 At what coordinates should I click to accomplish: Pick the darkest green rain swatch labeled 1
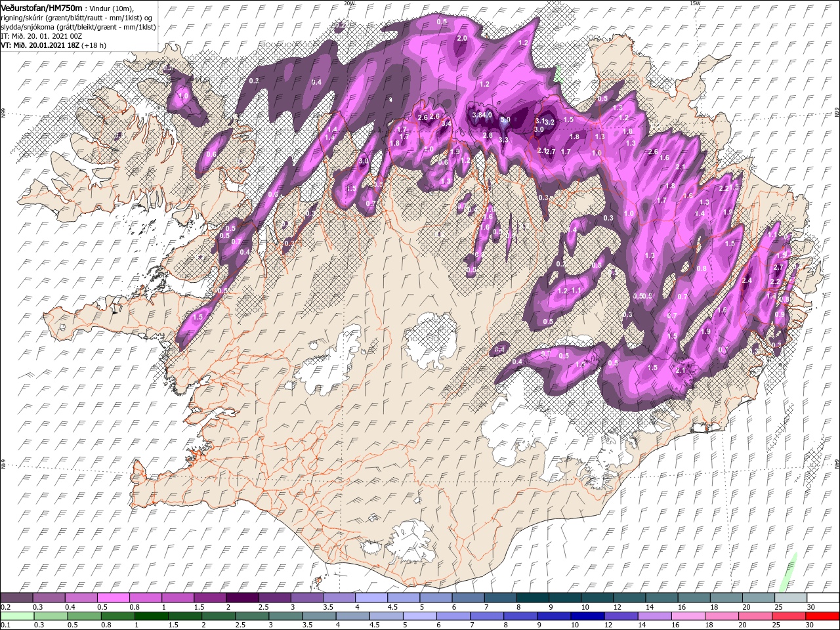click(x=152, y=616)
